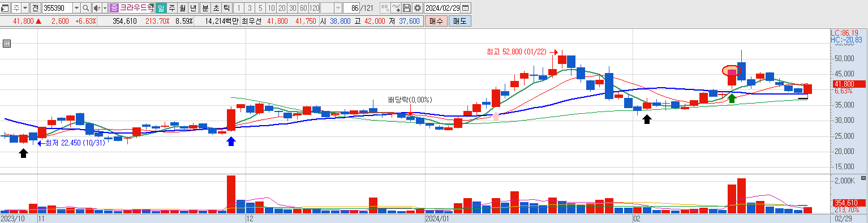Image resolution: width=868 pixels, height=223 pixels.
Task: Click the save chart floppy icon
Action: coord(407,8)
